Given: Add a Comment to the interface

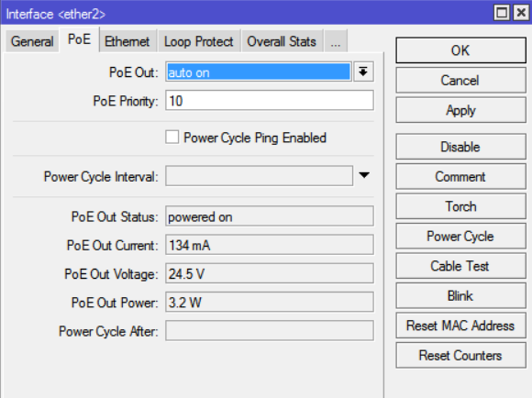Looking at the screenshot, I should (460, 177).
